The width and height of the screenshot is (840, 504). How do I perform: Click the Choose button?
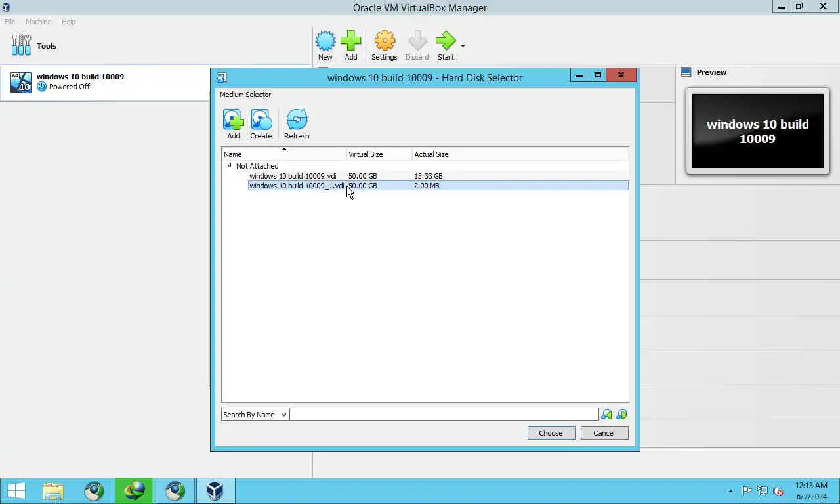pyautogui.click(x=551, y=432)
